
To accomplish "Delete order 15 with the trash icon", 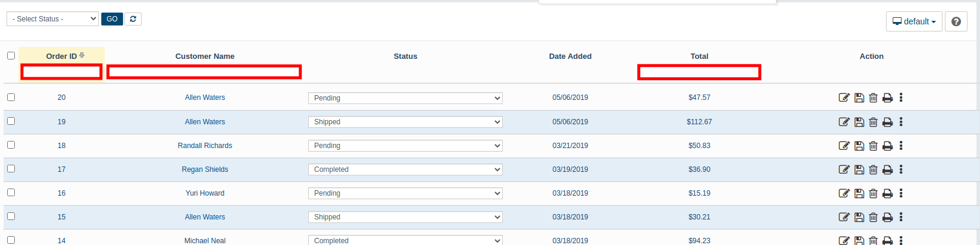I will (873, 217).
